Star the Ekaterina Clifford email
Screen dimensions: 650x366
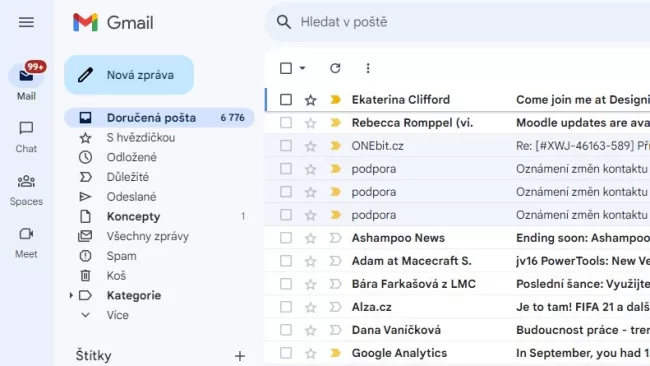(310, 99)
